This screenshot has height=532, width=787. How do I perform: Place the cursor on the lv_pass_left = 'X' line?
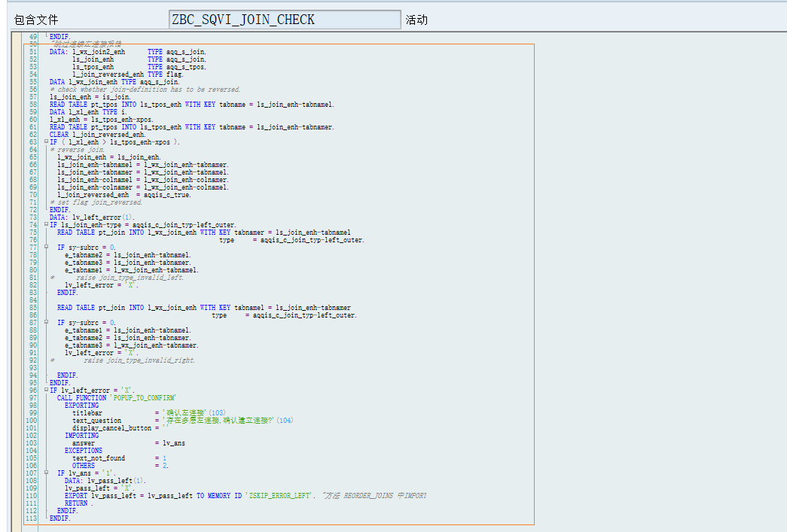tap(99, 488)
